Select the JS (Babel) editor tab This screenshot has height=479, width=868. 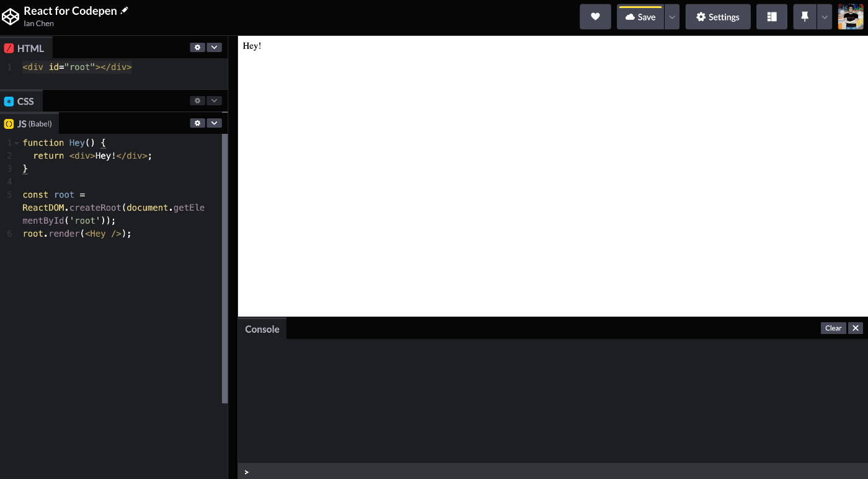29,123
